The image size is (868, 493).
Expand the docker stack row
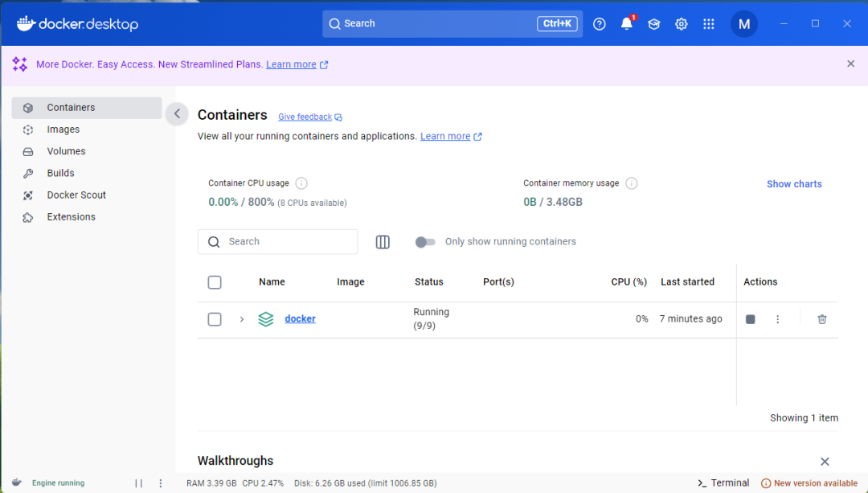tap(241, 319)
